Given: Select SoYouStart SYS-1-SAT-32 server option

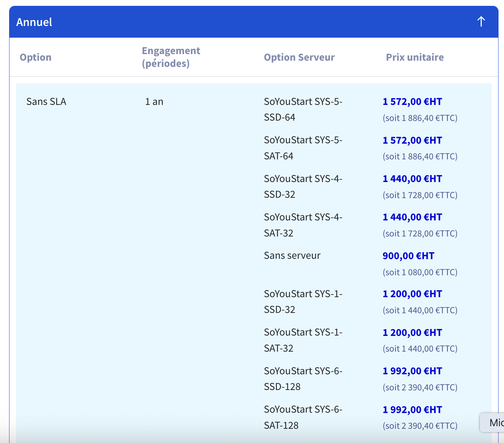Looking at the screenshot, I should (x=303, y=340).
